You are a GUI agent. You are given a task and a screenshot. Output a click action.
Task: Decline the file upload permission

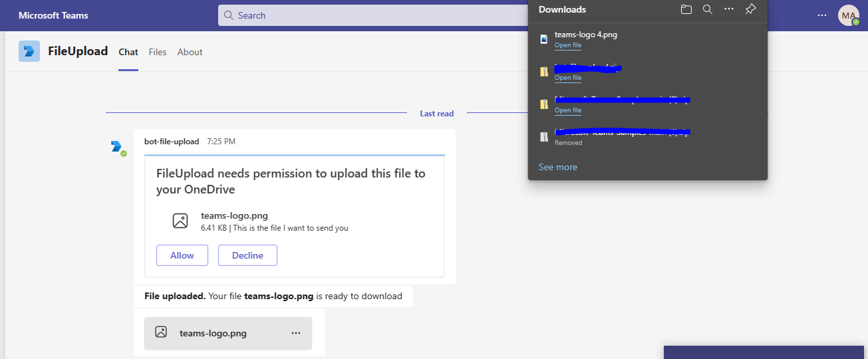(x=247, y=255)
